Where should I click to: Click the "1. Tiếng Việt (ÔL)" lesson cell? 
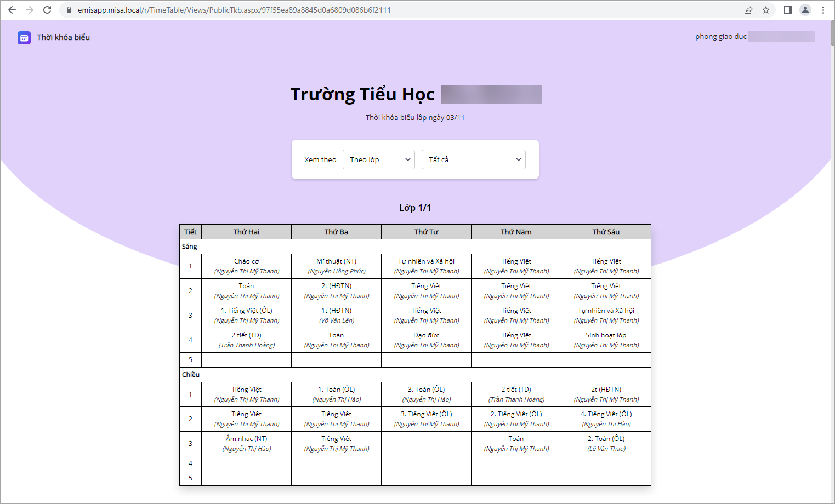pos(246,316)
